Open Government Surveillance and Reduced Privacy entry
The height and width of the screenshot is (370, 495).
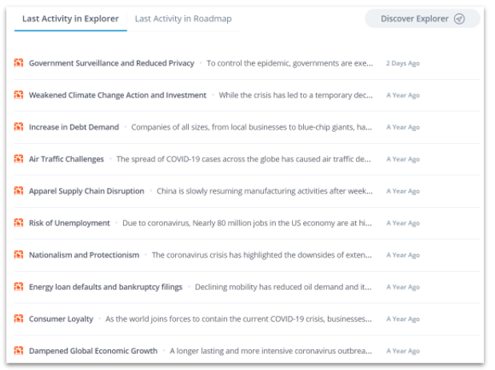click(111, 63)
